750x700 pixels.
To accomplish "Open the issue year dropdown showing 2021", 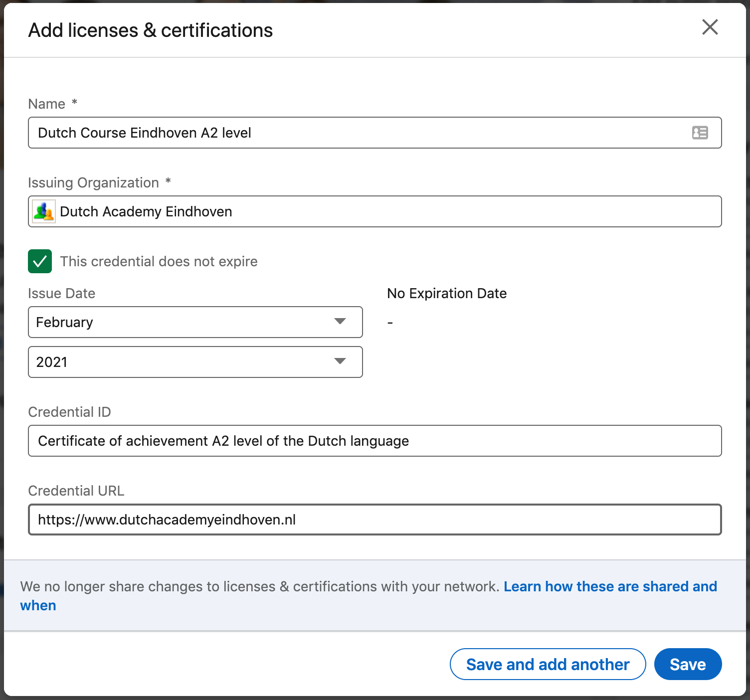I will (195, 362).
